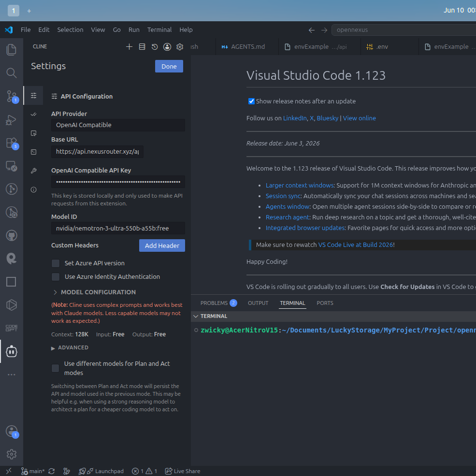
Task: Expand the ADVANCED section
Action: point(70,347)
